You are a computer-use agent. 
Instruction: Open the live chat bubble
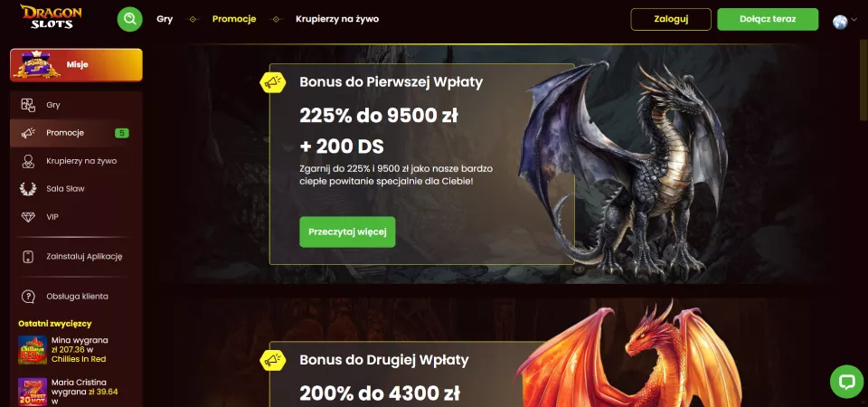pyautogui.click(x=846, y=381)
